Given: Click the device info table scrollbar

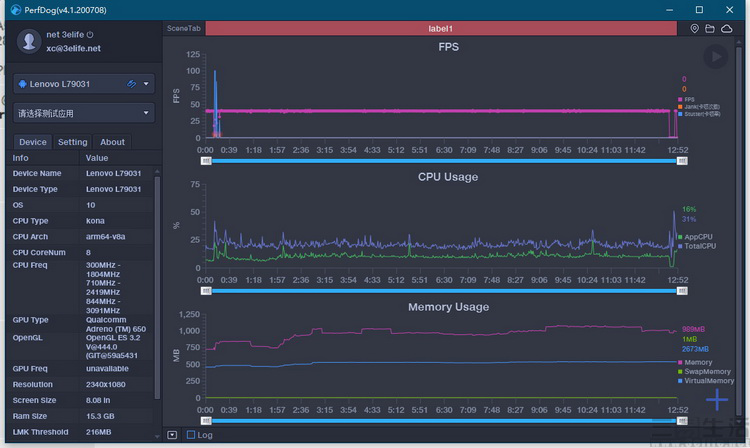Looking at the screenshot, I should click(157, 287).
